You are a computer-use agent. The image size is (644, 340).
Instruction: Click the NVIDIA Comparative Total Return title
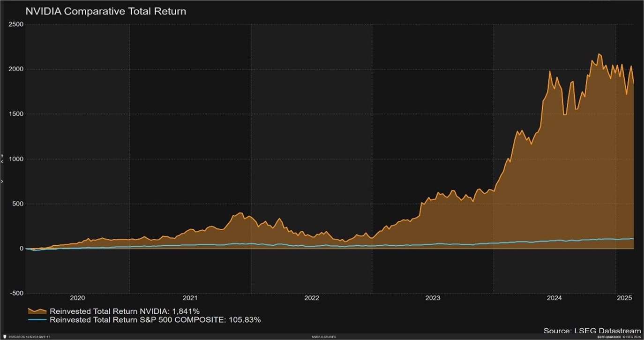105,11
